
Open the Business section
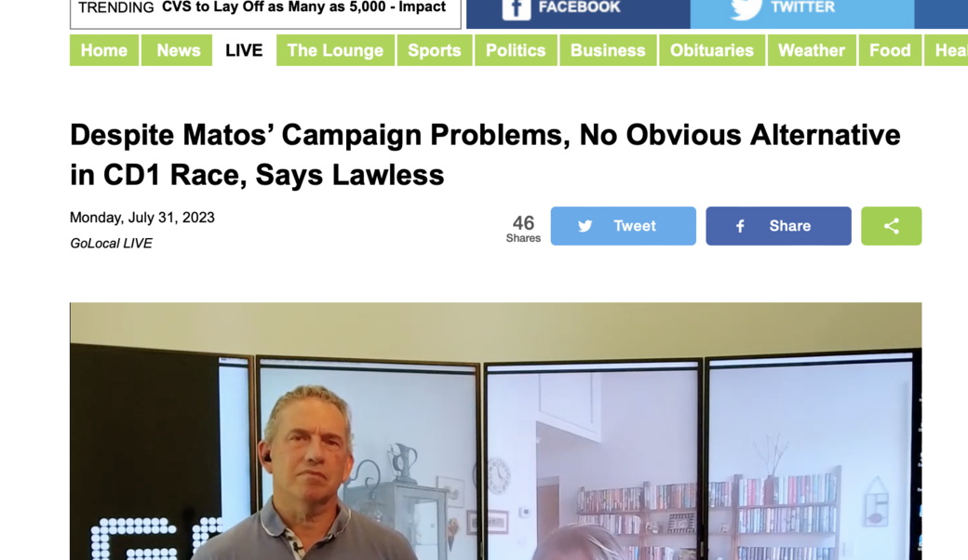point(608,50)
